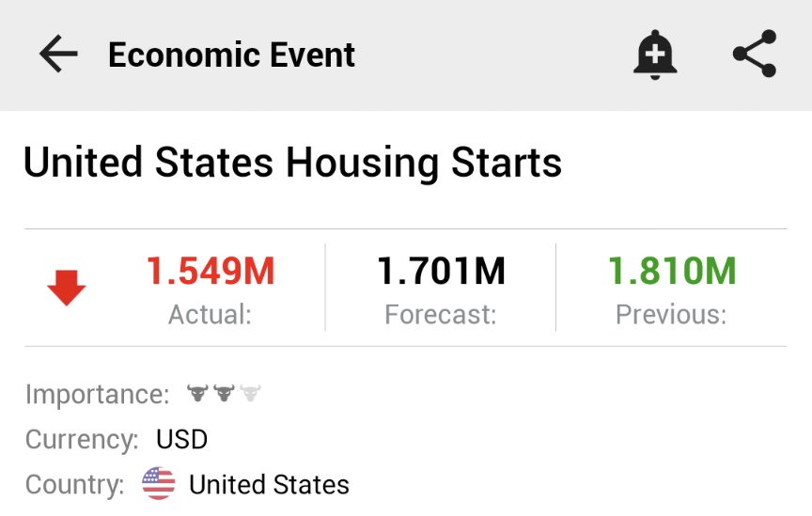Tap the third faded bull icon

pos(250,394)
